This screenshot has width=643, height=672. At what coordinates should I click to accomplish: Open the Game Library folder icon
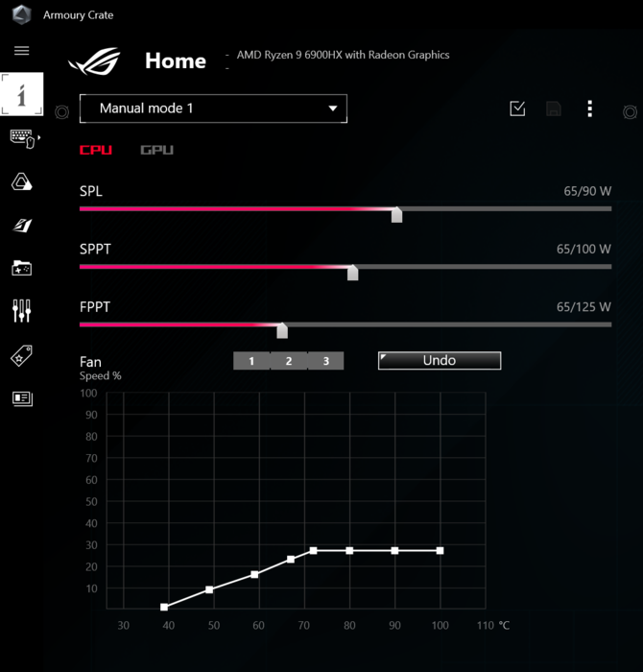22,268
